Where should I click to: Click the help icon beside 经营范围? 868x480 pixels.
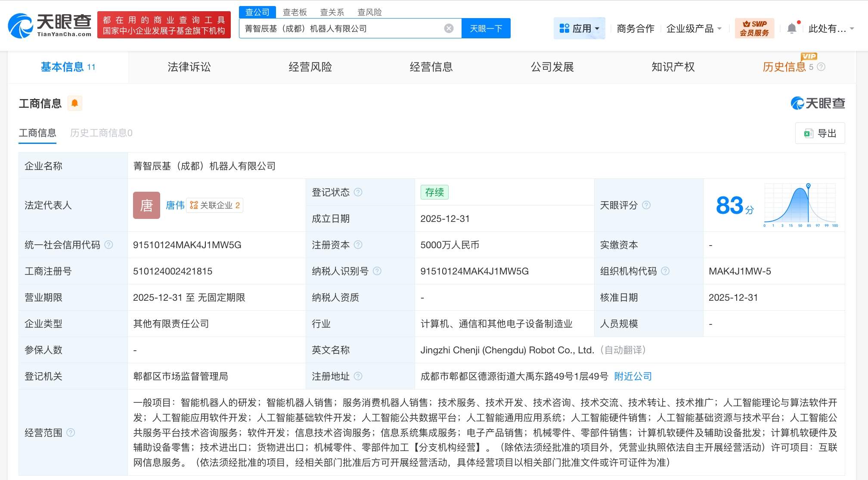(x=71, y=433)
